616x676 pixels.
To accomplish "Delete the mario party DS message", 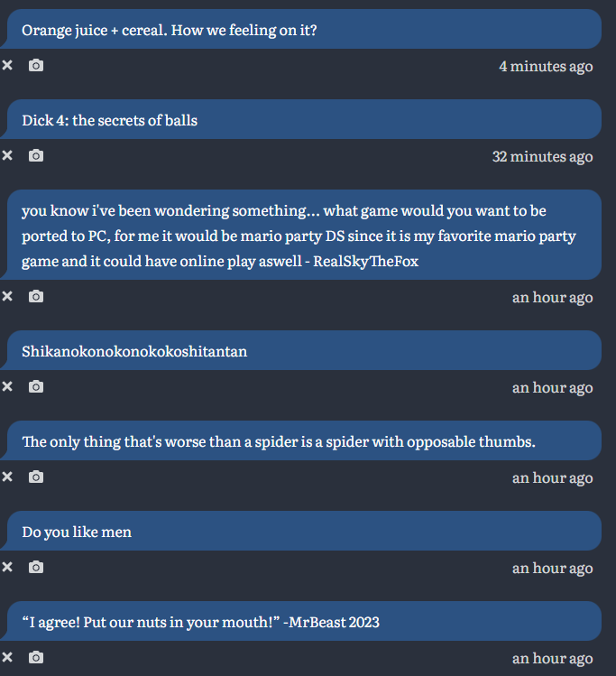I will pyautogui.click(x=7, y=296).
